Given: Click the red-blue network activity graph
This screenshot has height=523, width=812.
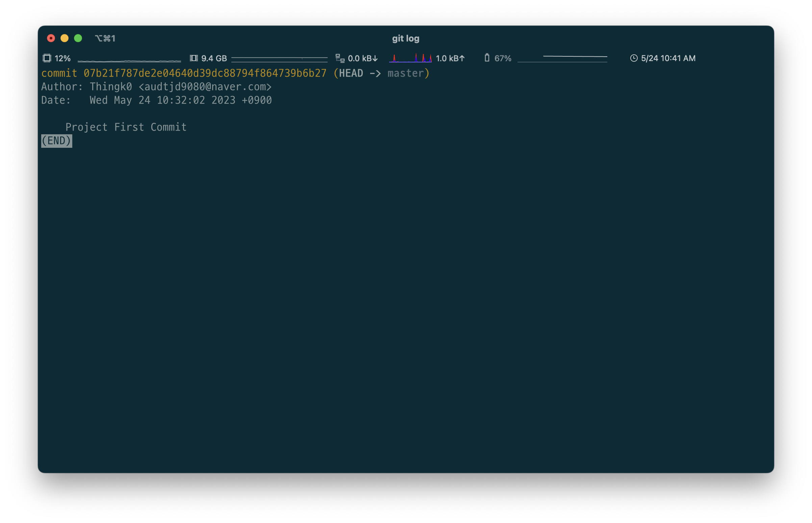Looking at the screenshot, I should point(410,58).
